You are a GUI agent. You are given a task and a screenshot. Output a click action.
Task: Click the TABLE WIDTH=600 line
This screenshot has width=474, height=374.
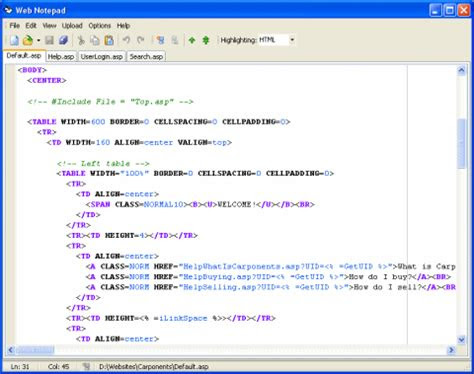[x=159, y=122]
